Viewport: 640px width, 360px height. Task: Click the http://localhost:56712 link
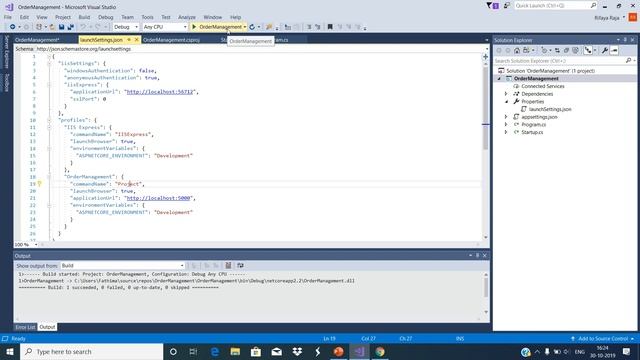click(x=160, y=92)
